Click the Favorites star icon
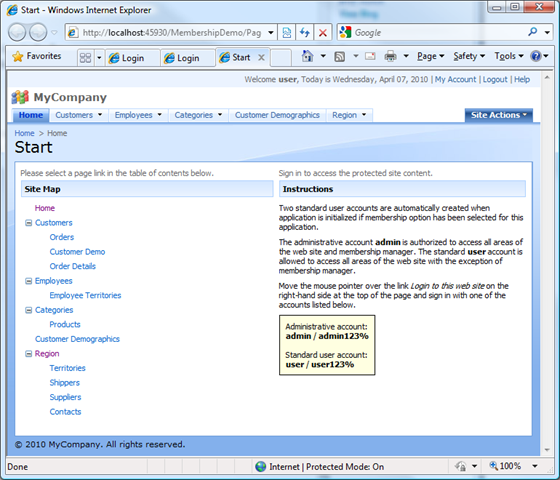Viewport: 560px width, 480px height. point(17,56)
